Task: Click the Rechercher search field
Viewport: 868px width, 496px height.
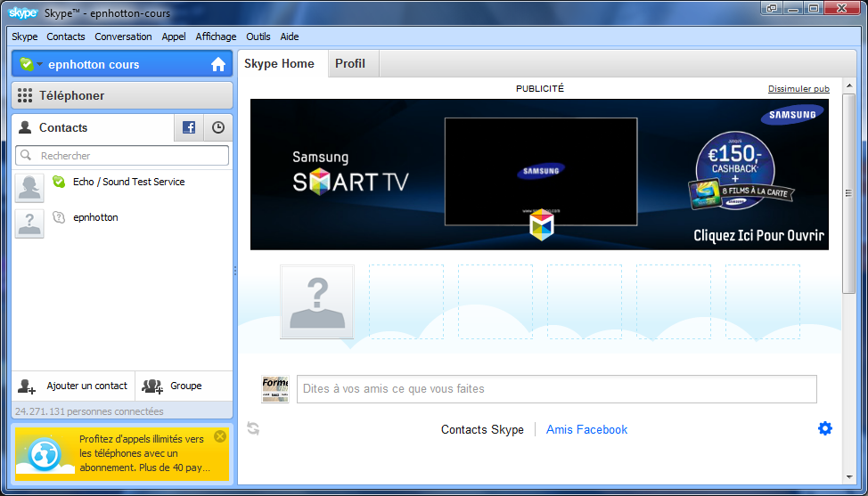Action: (x=122, y=155)
